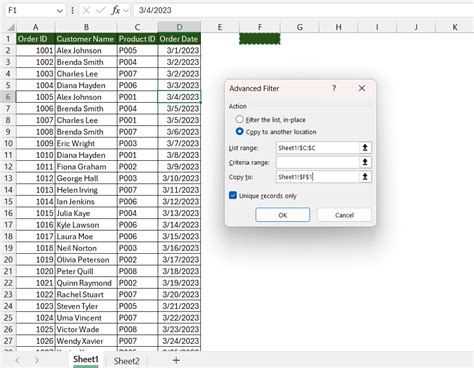Select column F header

tap(260, 27)
